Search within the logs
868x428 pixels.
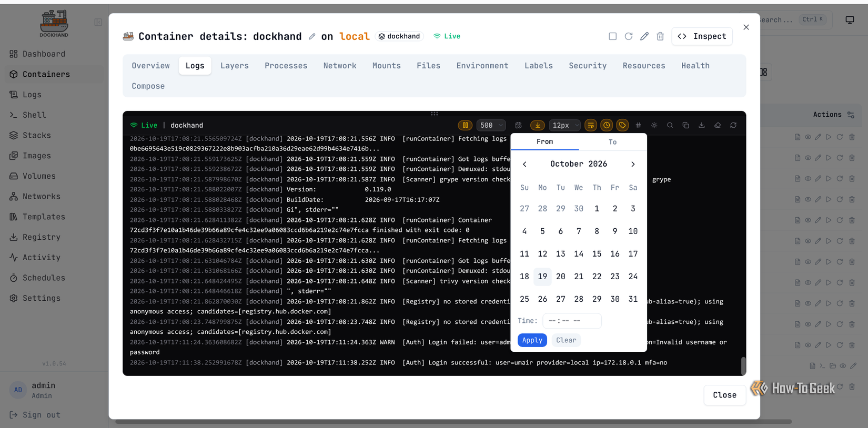[x=670, y=125]
